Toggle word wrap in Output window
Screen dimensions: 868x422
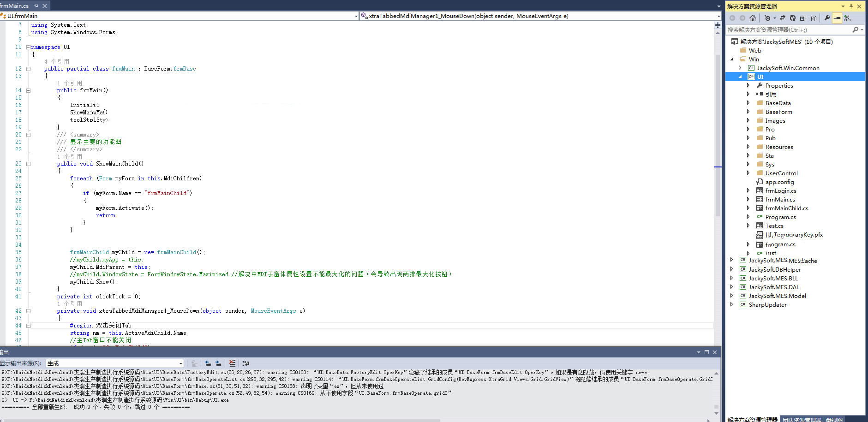[246, 363]
